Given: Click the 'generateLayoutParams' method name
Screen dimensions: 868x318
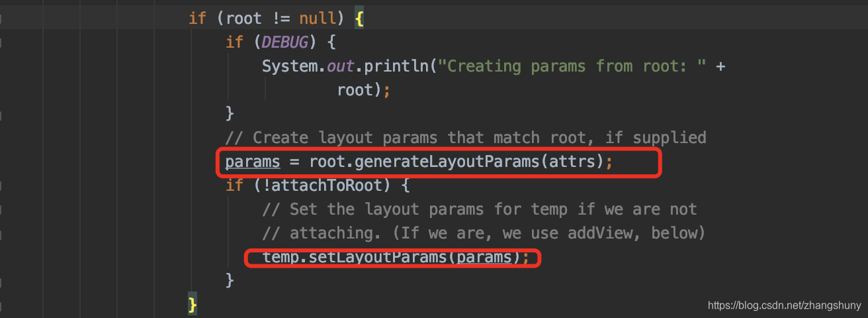Looking at the screenshot, I should (447, 162).
